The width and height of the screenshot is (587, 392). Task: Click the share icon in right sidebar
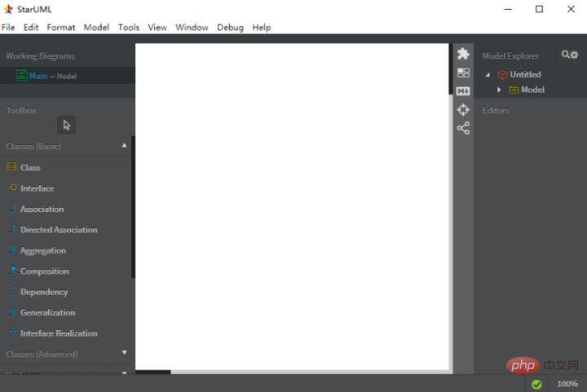click(x=463, y=128)
